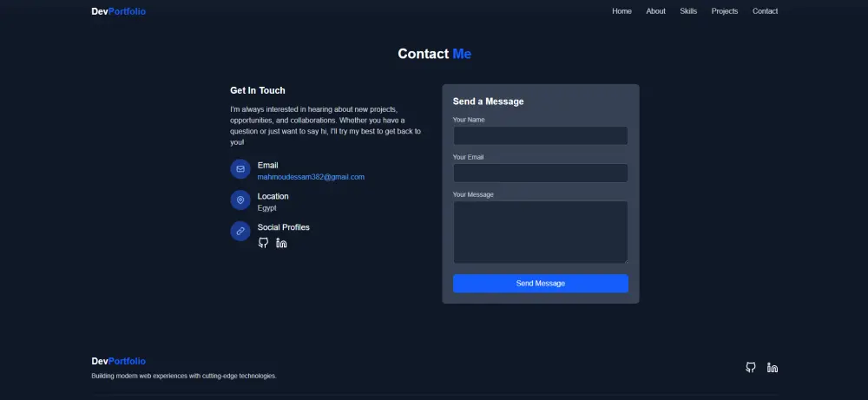Open GitHub icon under Social Profiles
Viewport: 868px width, 400px height.
pyautogui.click(x=264, y=243)
